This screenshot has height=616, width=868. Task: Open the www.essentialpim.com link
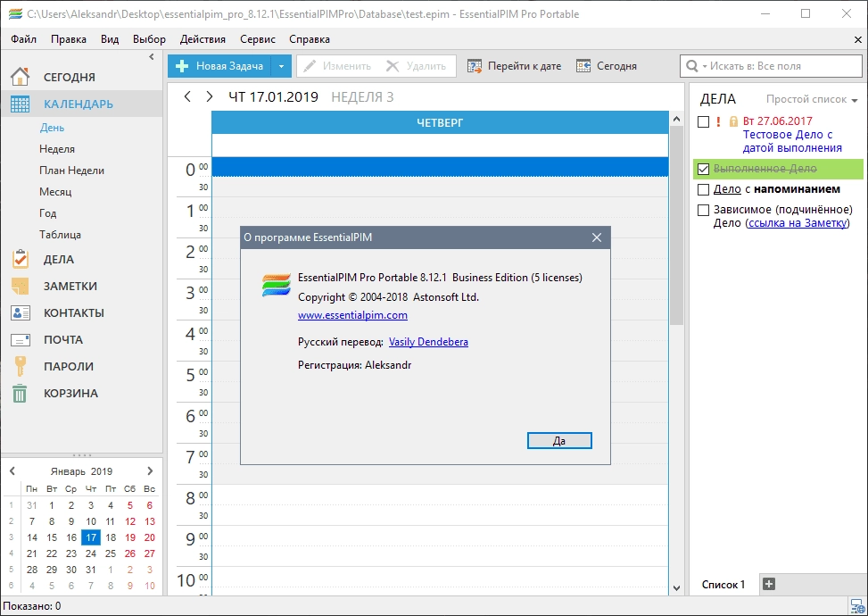[352, 315]
